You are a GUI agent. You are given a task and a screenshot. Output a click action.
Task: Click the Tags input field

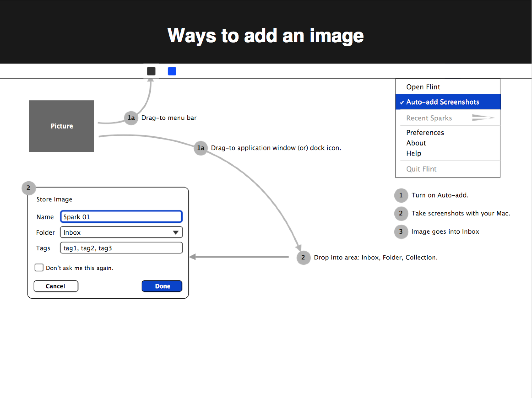coord(121,248)
